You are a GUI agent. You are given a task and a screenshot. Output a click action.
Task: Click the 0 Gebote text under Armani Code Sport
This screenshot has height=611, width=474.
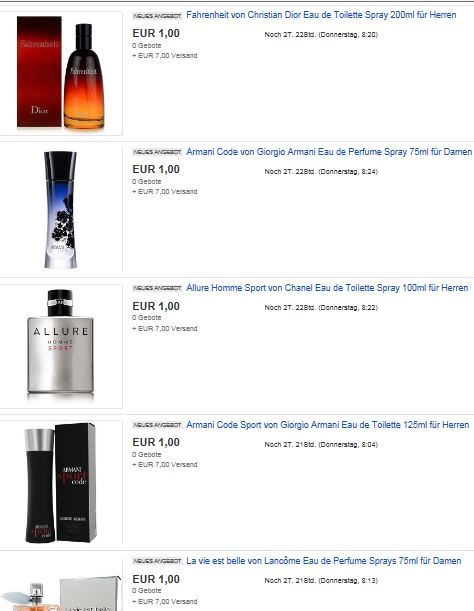point(147,454)
